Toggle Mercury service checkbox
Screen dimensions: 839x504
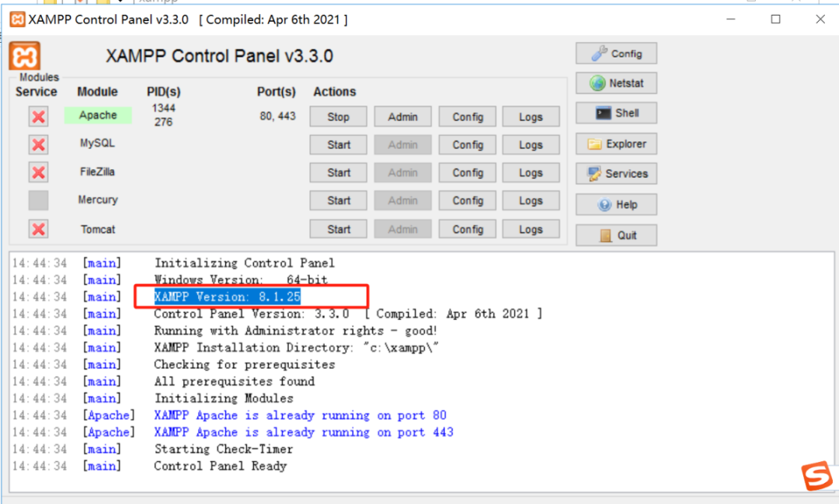coord(39,200)
